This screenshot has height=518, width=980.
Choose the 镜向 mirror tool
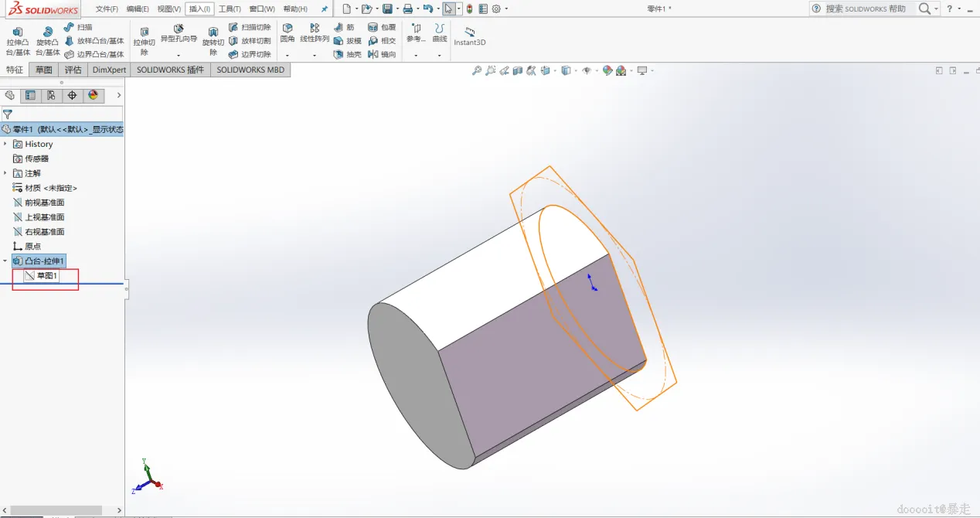[x=382, y=54]
